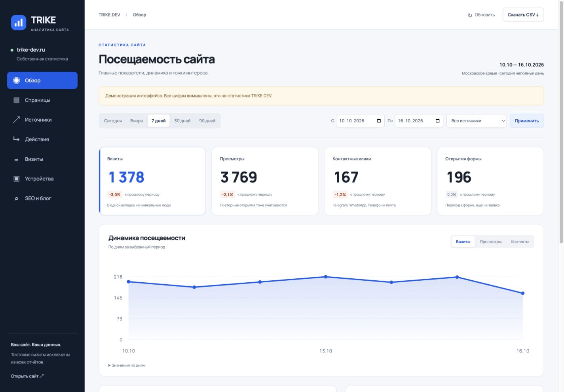Click the Обзор breadcrumb text
Image resolution: width=564 pixels, height=392 pixels.
[x=139, y=15]
